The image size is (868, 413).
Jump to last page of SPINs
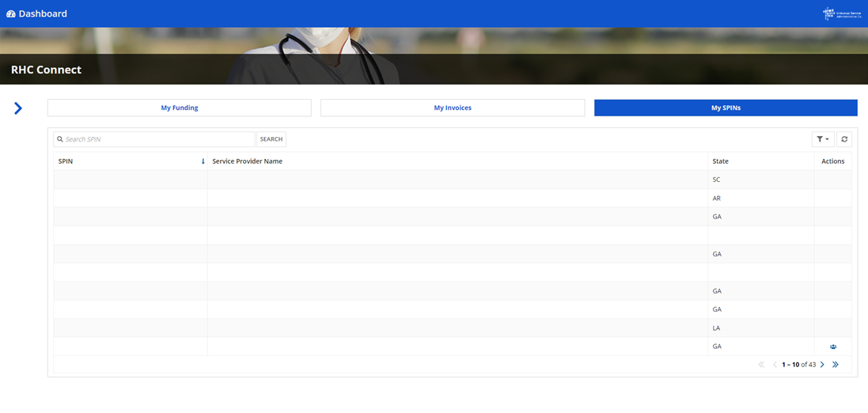point(836,365)
